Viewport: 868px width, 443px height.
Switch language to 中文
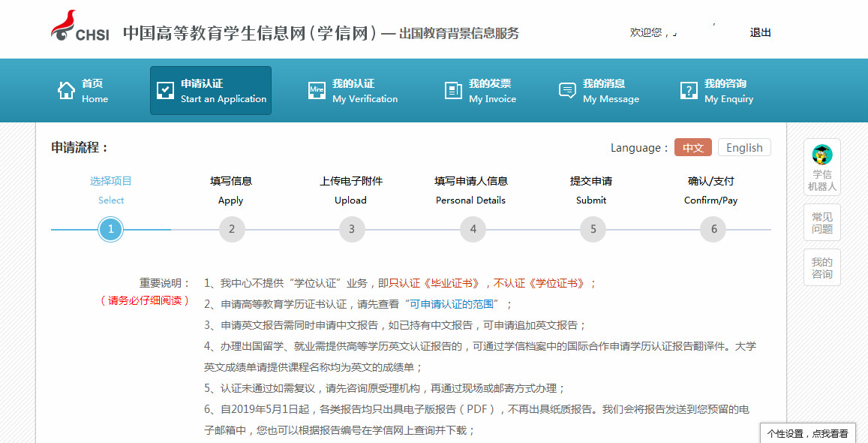coord(692,148)
